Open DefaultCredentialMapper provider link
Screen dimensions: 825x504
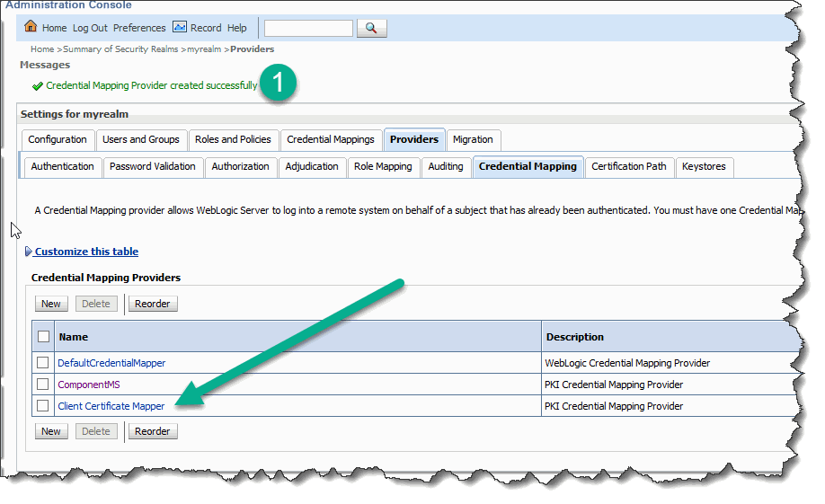pos(111,363)
